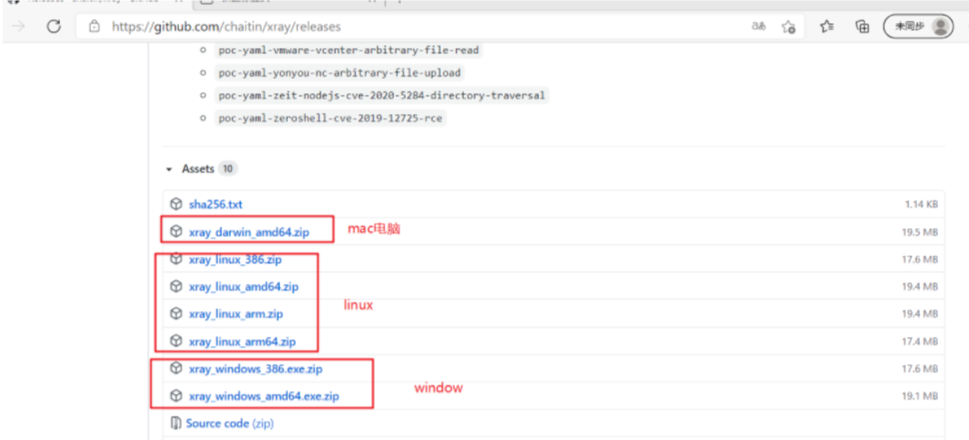Download xray_linux_arm64.zip
Viewport: 969px width, 440px height.
pos(242,342)
